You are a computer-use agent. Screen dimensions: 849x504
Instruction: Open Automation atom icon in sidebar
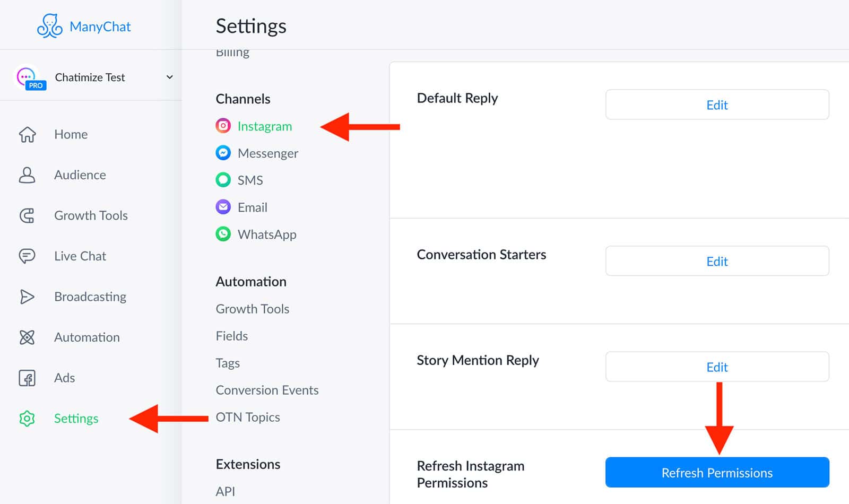pos(27,337)
